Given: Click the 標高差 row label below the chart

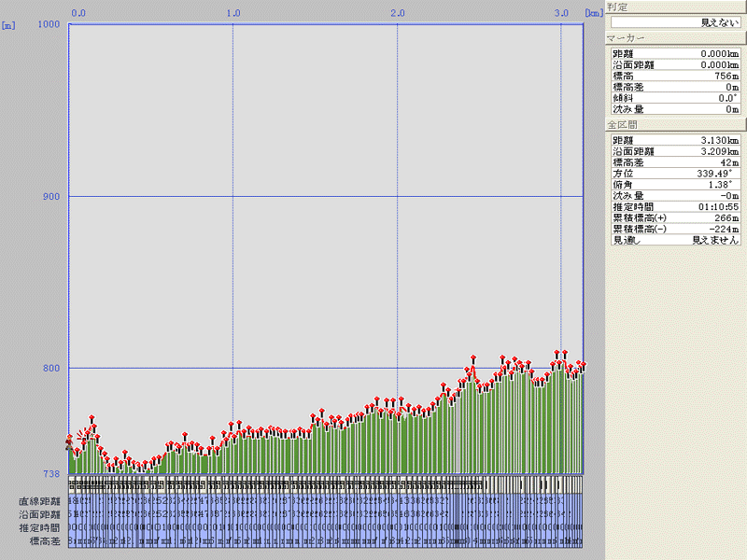Looking at the screenshot, I should 45,541.
